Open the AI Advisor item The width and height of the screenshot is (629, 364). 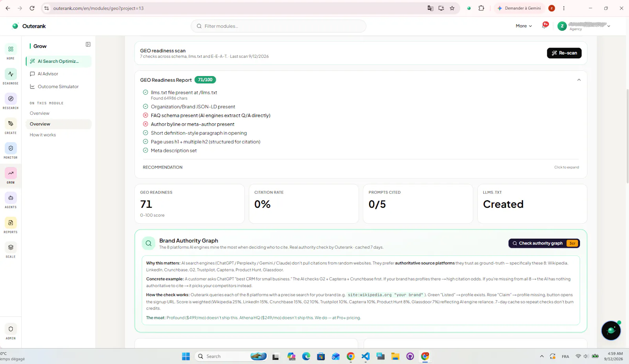point(59,74)
